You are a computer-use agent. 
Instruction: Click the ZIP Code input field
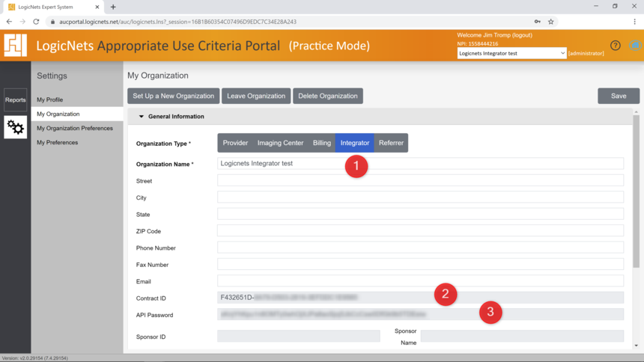[x=421, y=230]
